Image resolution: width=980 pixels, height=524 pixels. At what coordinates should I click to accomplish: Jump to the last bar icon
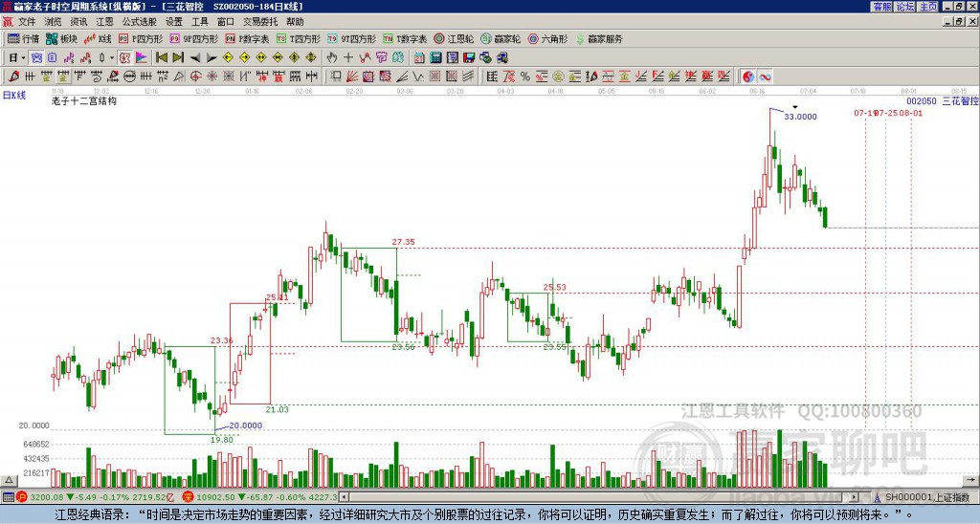coord(178,58)
